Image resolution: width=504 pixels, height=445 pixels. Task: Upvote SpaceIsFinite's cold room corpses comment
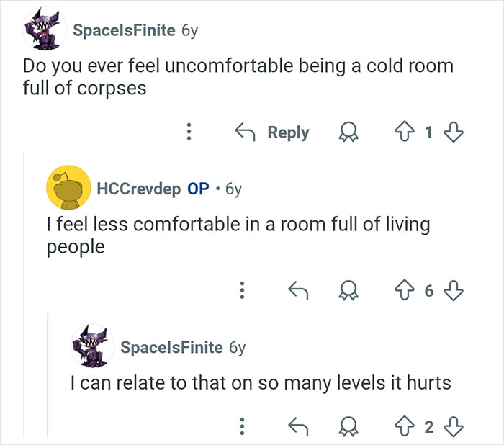[x=404, y=132]
